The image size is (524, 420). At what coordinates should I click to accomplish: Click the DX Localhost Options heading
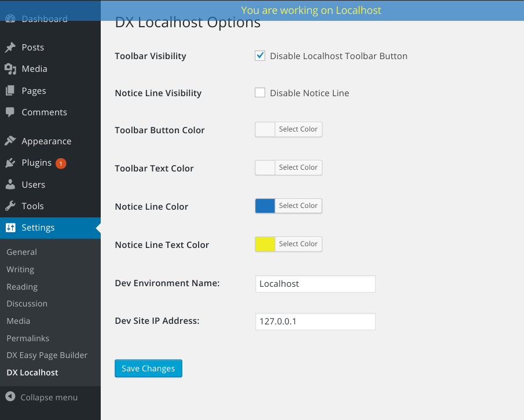coord(188,23)
